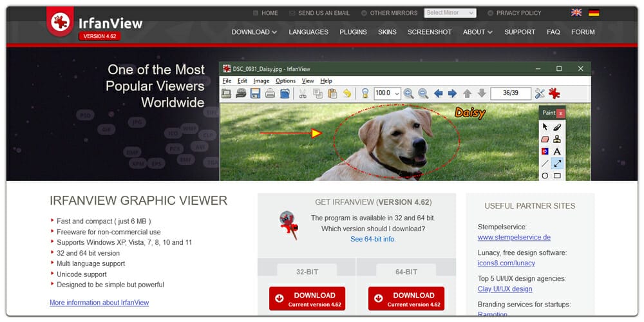
Task: Expand the DOWNLOAD navigation menu
Action: pos(254,32)
